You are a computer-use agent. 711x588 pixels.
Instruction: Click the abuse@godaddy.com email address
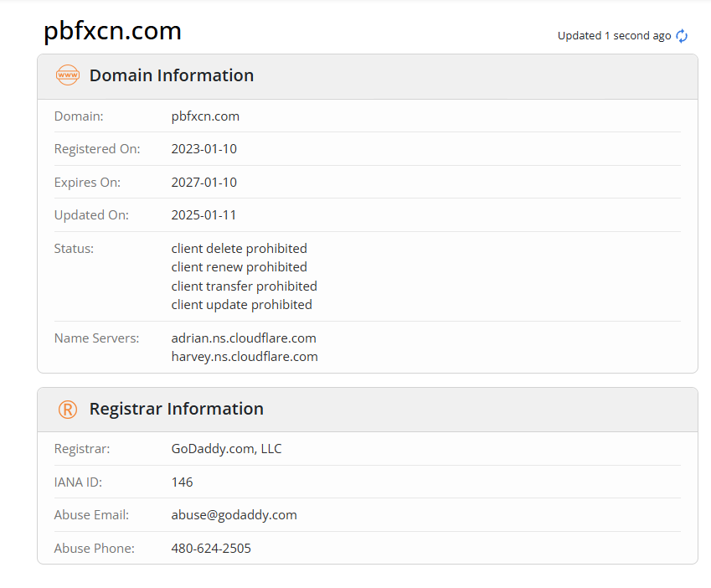point(234,515)
